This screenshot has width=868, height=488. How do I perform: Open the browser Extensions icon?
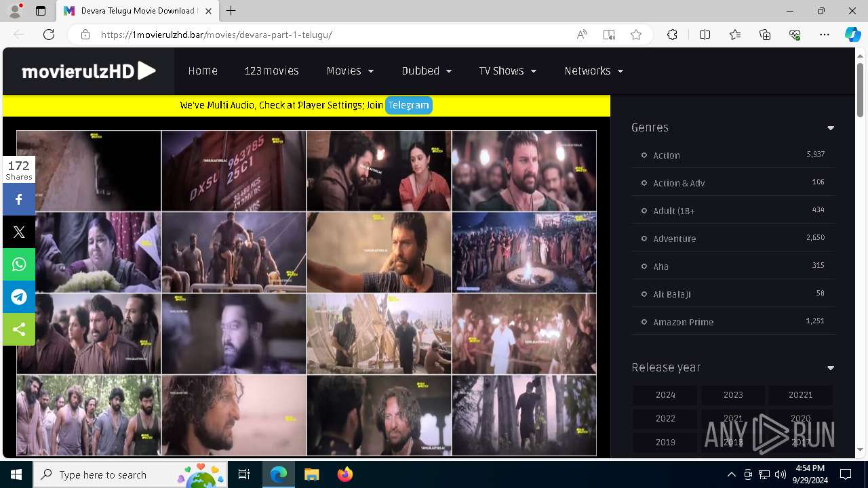point(672,35)
